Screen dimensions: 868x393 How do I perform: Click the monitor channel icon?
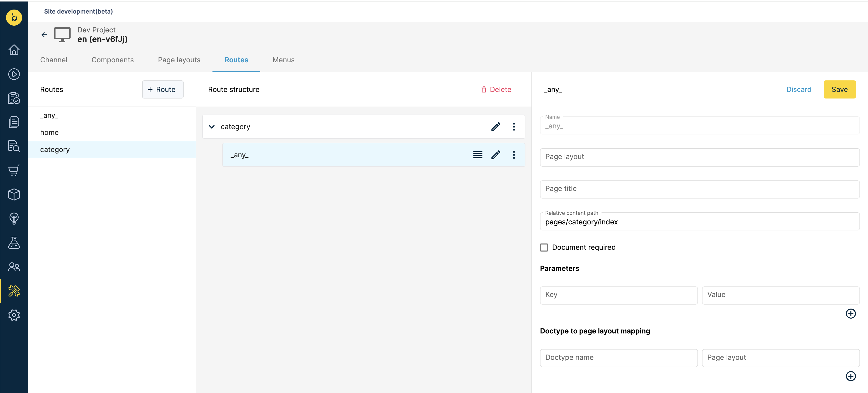[62, 34]
